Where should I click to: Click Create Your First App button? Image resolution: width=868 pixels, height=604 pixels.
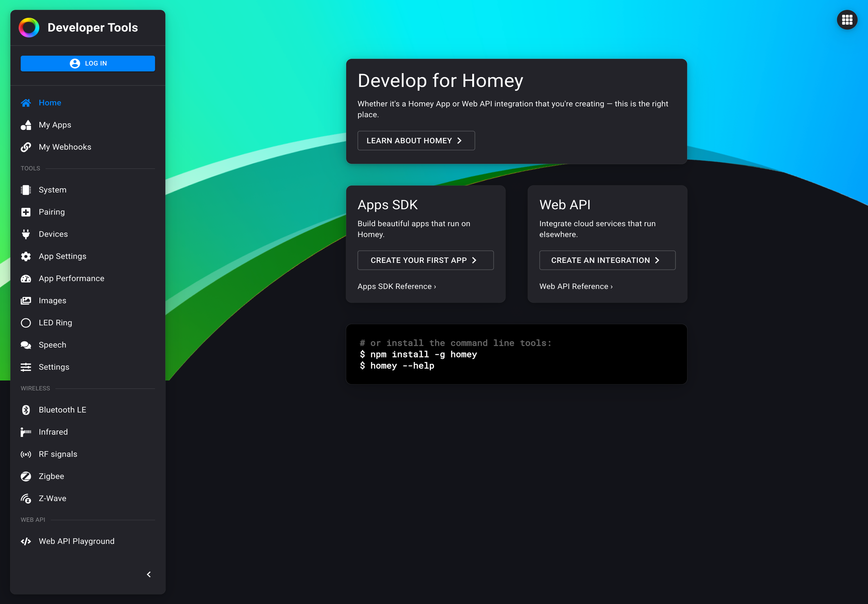coord(426,260)
